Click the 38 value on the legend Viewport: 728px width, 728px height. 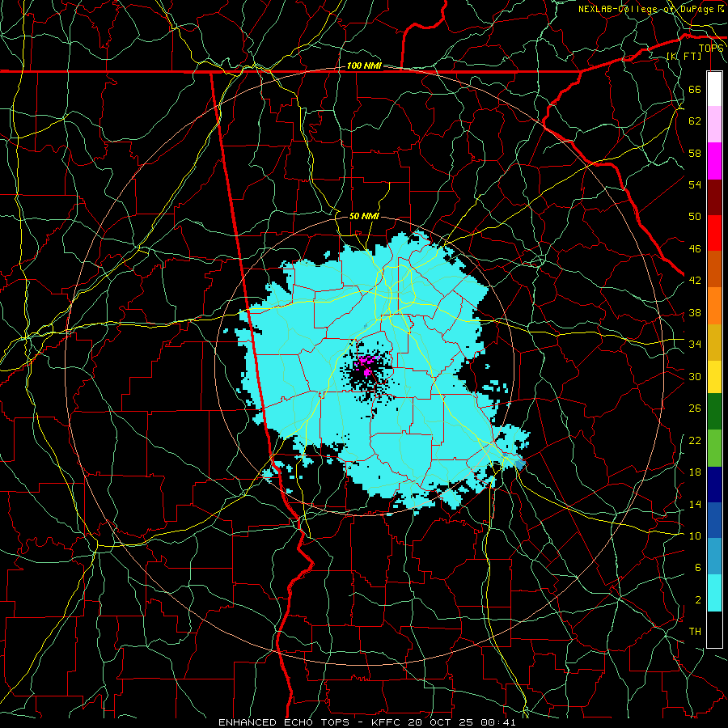click(695, 312)
